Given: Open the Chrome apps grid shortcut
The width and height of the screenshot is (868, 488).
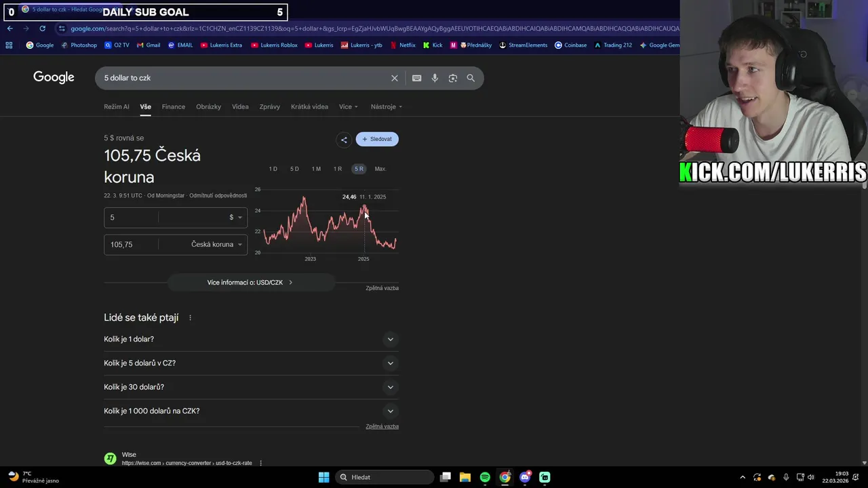Looking at the screenshot, I should point(9,45).
